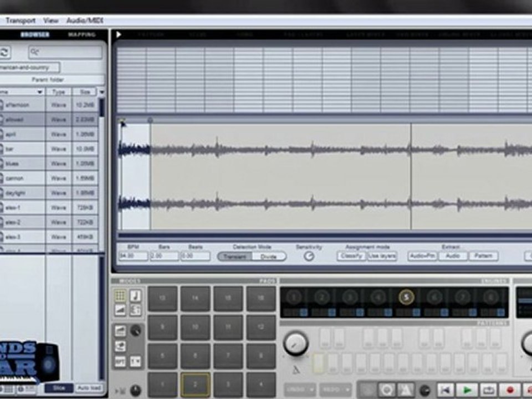Trigger pad 4 in the pads grid

(261, 385)
